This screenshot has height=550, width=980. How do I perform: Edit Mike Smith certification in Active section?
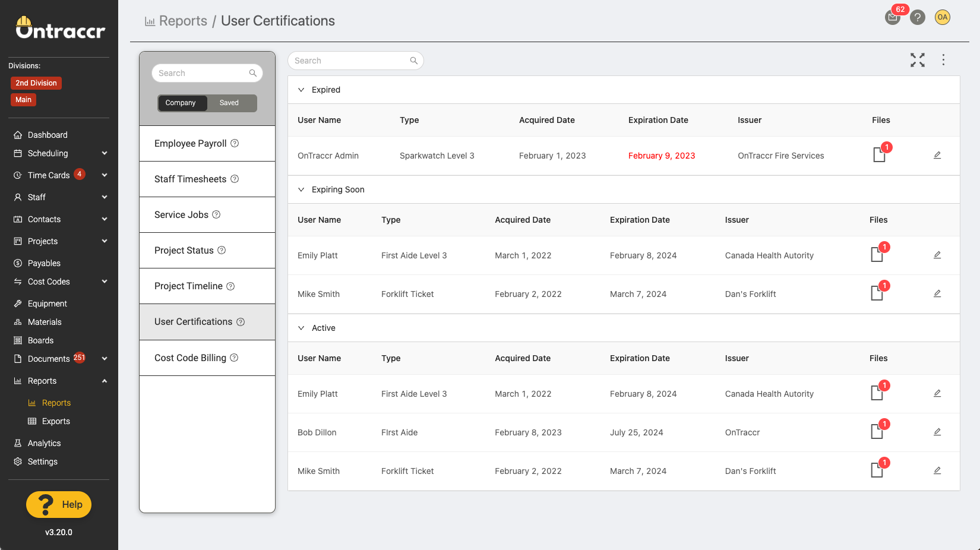coord(937,470)
